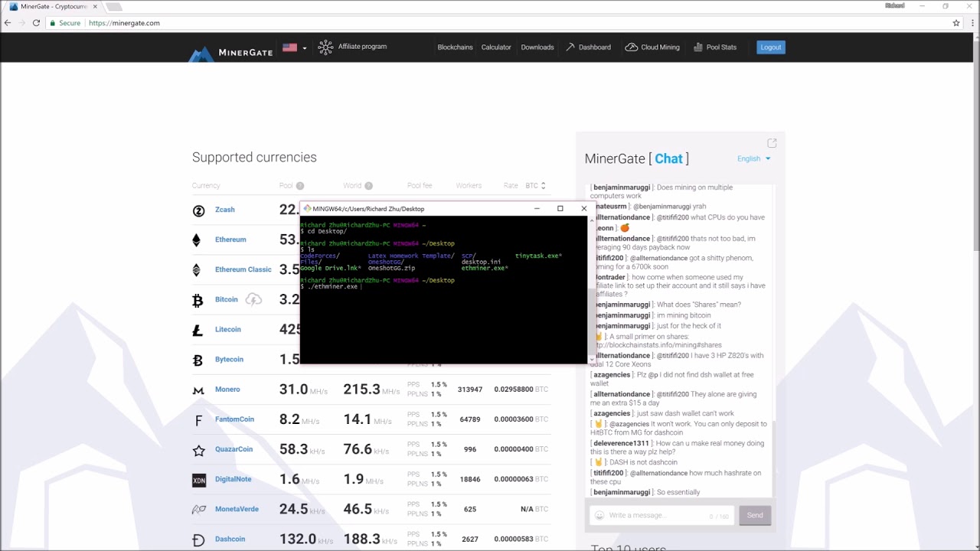This screenshot has width=980, height=551.
Task: Bookmark this page with the star icon
Action: (x=956, y=23)
